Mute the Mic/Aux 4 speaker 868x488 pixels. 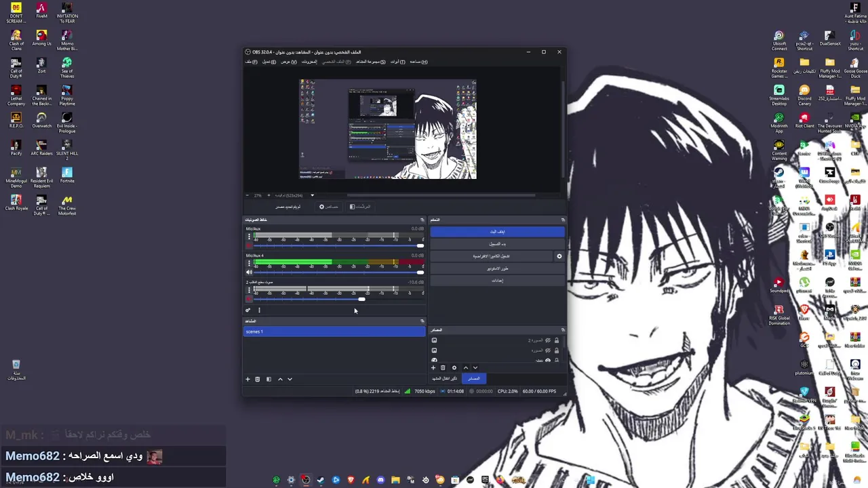tap(249, 272)
